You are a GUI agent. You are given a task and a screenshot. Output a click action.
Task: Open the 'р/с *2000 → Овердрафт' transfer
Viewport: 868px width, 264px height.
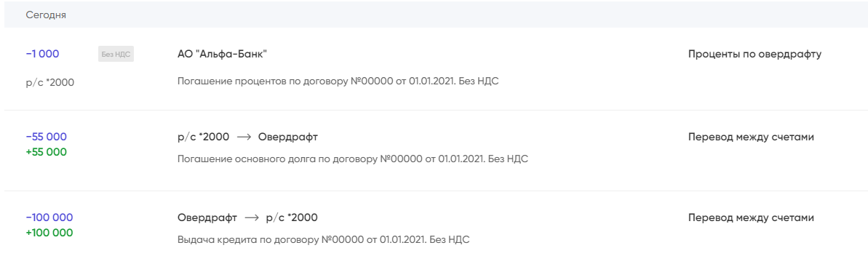point(247,137)
